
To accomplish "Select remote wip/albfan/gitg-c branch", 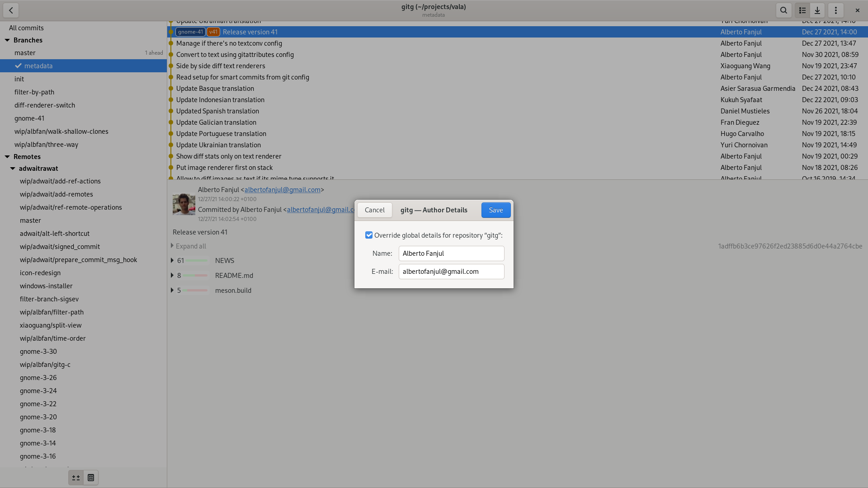I will (x=84, y=365).
